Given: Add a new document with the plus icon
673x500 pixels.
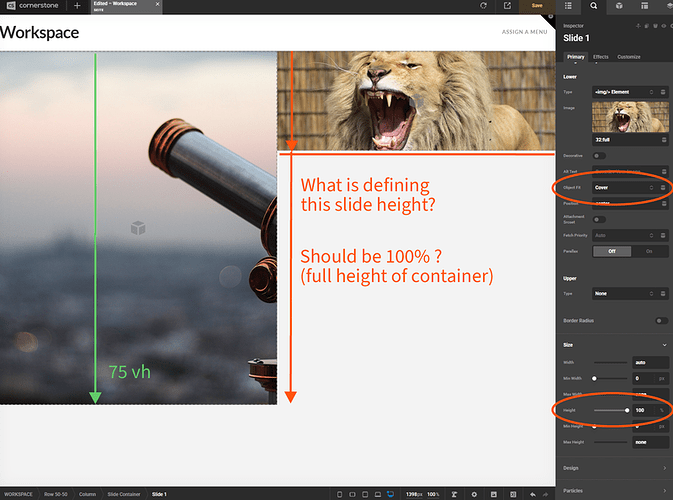Looking at the screenshot, I should (x=77, y=6).
